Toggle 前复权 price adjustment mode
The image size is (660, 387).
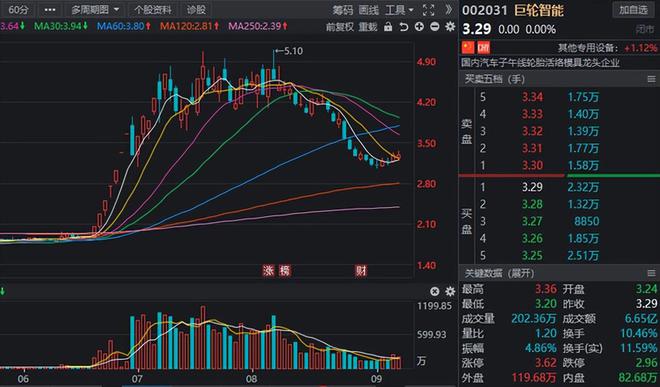(340, 27)
